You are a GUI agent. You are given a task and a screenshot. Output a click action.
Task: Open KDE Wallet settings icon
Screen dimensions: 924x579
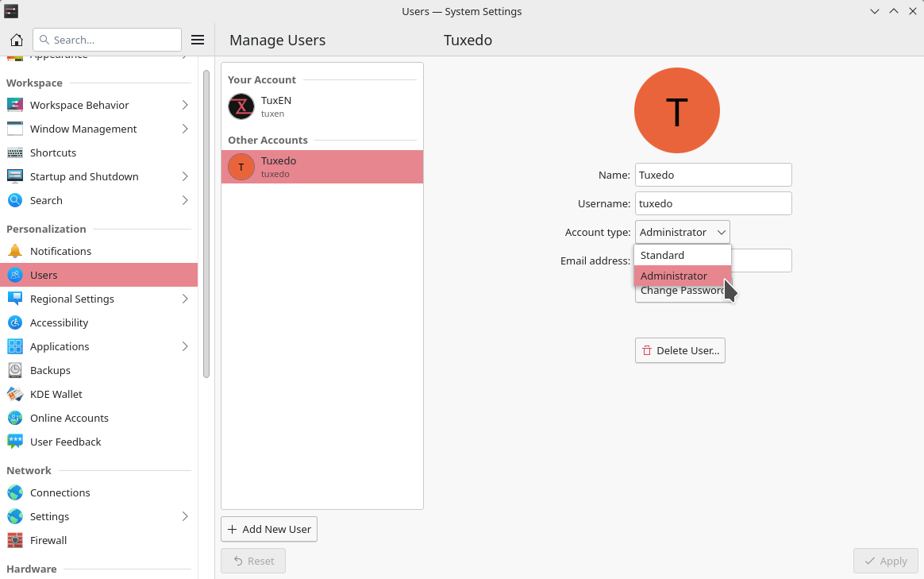coord(15,394)
